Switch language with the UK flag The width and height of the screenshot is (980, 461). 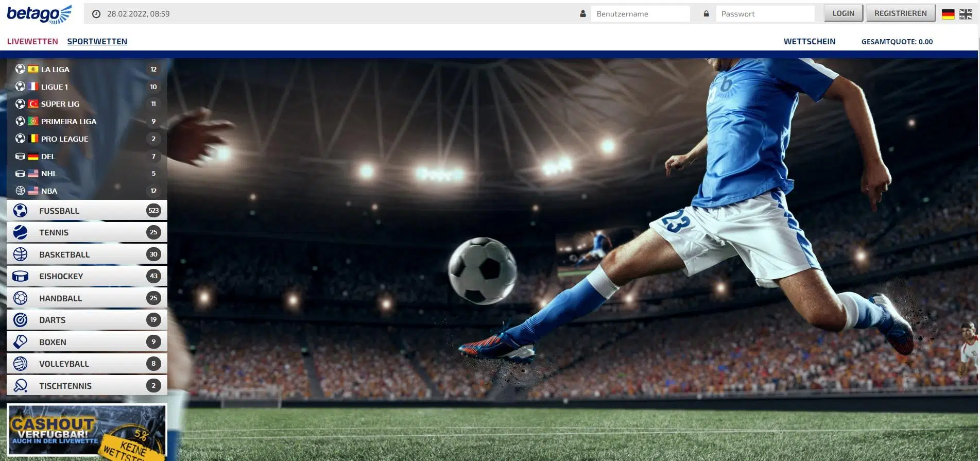click(966, 14)
